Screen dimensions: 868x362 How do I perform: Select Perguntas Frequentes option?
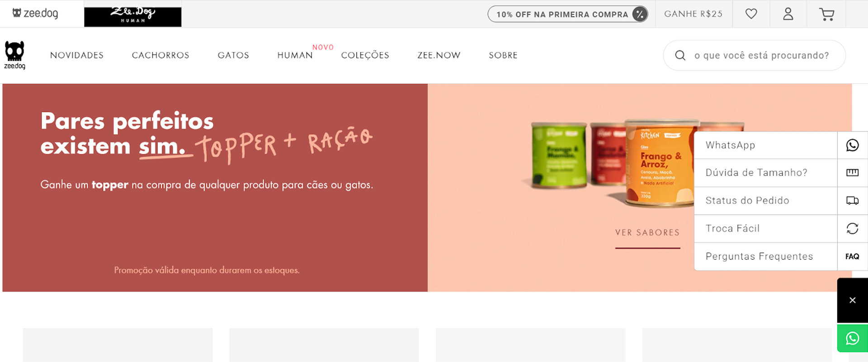click(766, 256)
